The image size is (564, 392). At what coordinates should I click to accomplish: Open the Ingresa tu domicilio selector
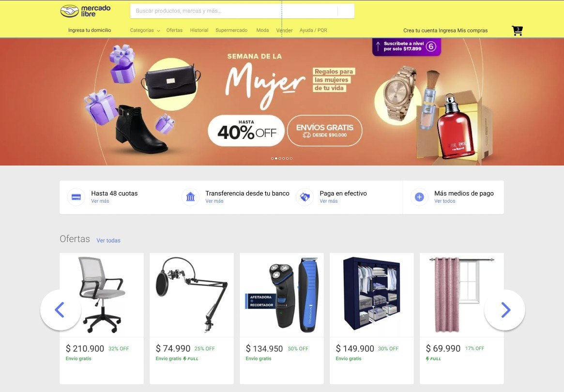click(90, 30)
